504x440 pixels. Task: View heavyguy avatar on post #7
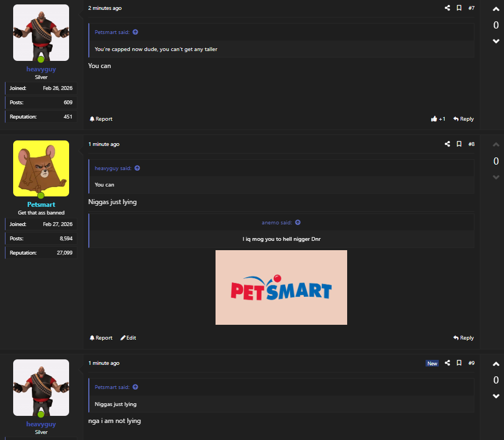coord(41,32)
